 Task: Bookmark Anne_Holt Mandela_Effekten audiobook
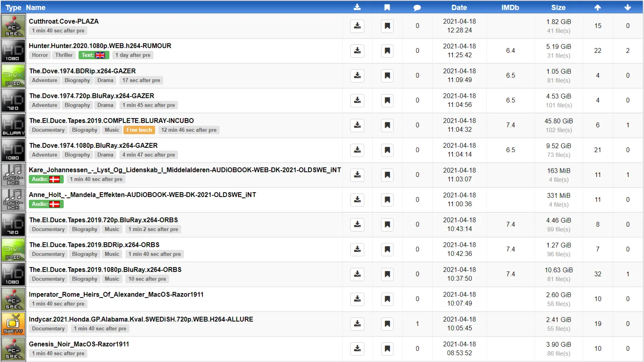pos(387,200)
